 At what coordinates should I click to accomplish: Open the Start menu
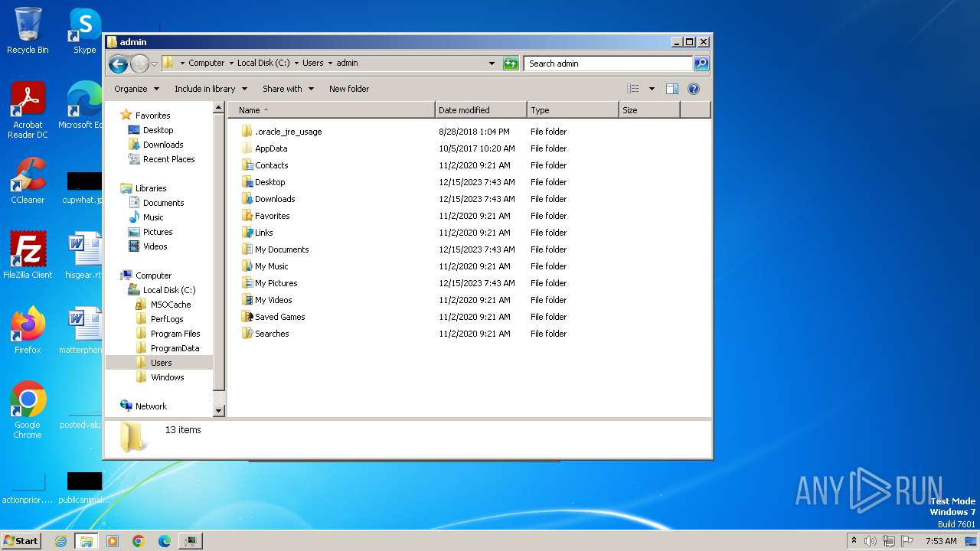tap(21, 541)
